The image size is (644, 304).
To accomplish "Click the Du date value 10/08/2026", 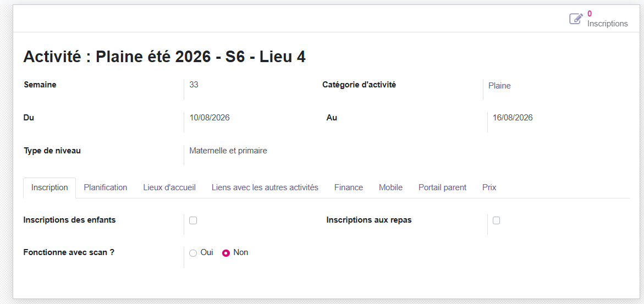I will click(x=210, y=118).
